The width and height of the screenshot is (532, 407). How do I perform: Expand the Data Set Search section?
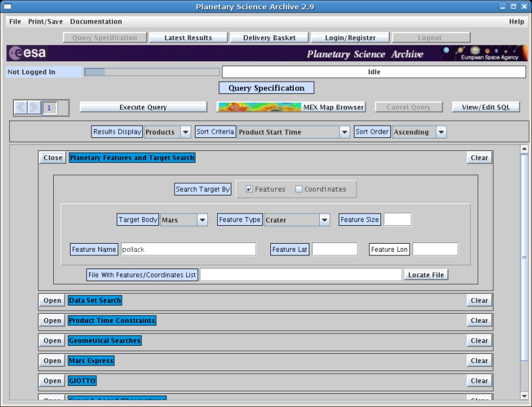pos(53,301)
